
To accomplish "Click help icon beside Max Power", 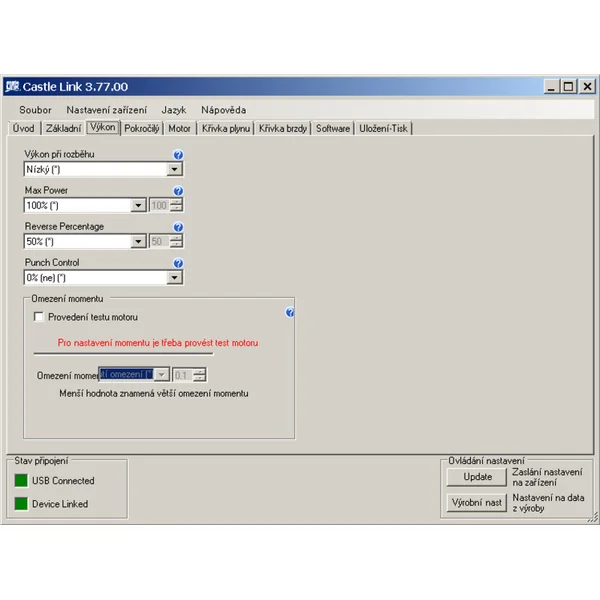I will click(x=178, y=191).
